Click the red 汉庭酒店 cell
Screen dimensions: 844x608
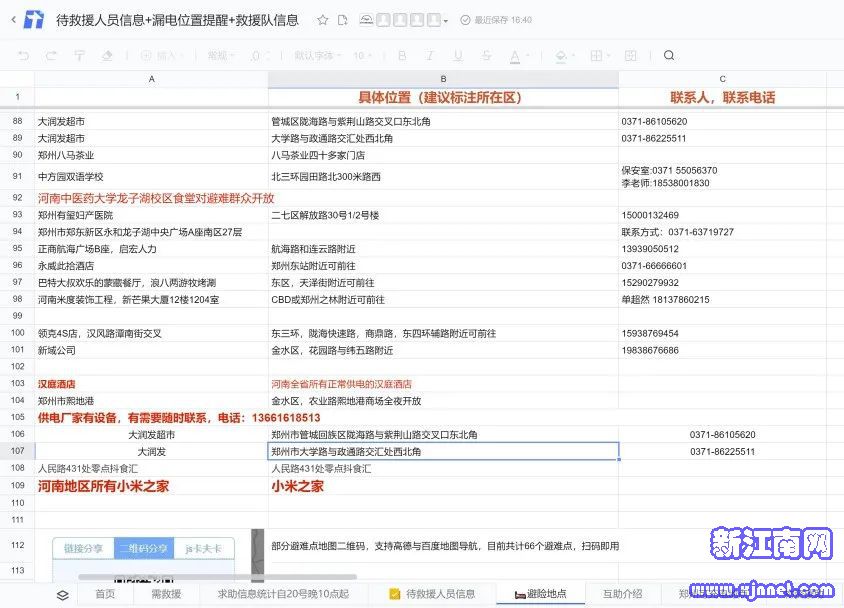coord(151,384)
